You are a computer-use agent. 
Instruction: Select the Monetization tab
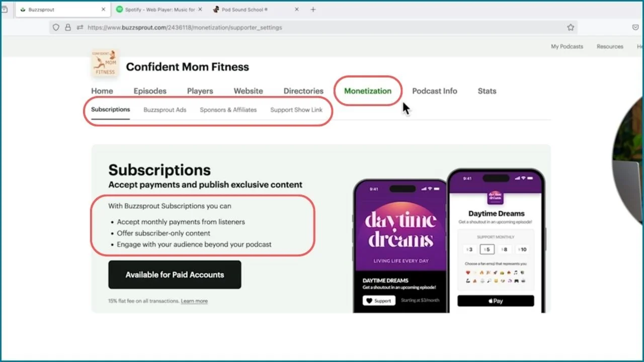[368, 91]
